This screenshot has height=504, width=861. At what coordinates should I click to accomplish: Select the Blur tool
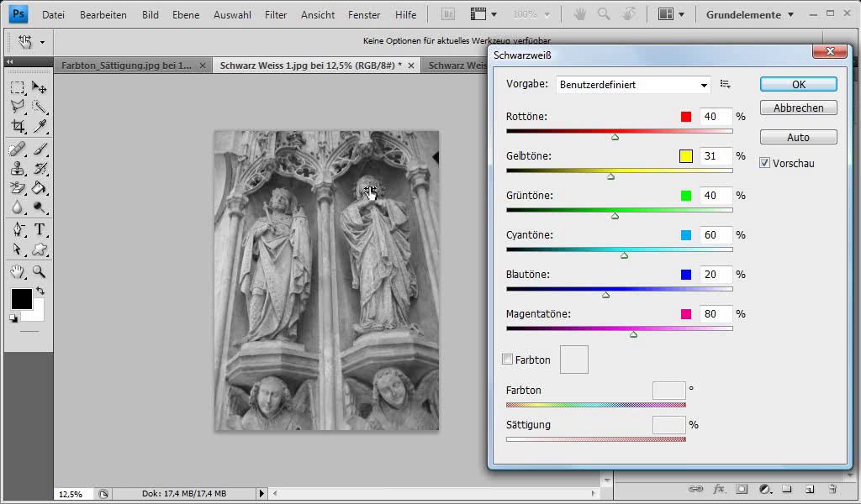[18, 207]
